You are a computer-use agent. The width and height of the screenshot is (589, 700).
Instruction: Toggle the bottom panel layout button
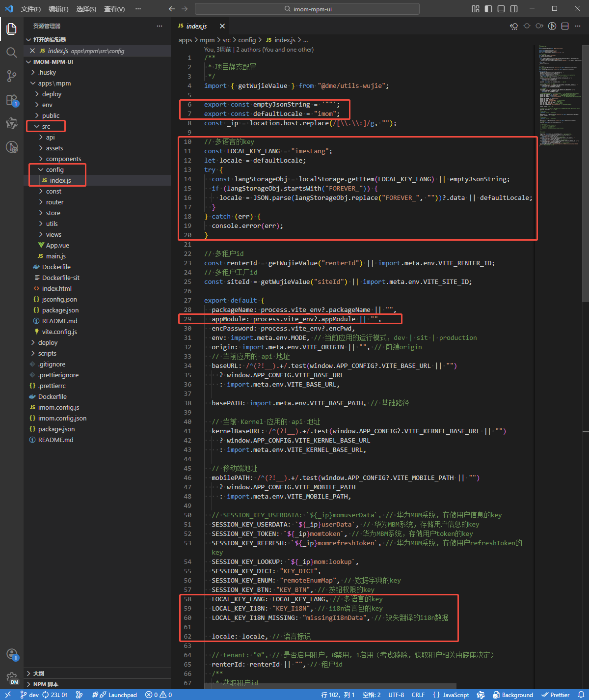click(501, 9)
